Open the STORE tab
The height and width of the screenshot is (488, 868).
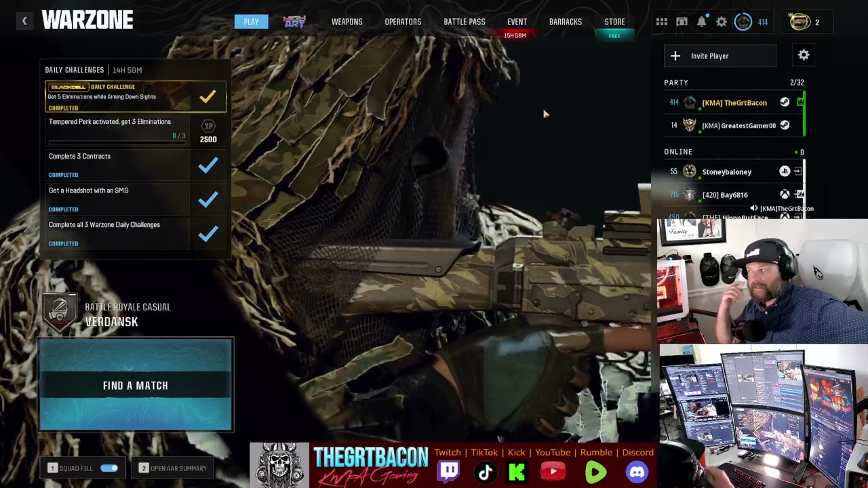click(614, 22)
